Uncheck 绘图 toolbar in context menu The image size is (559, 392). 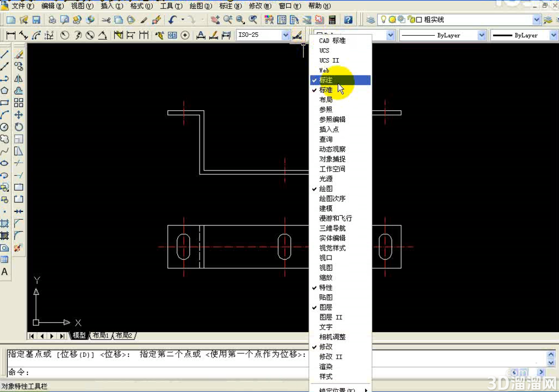click(340, 188)
